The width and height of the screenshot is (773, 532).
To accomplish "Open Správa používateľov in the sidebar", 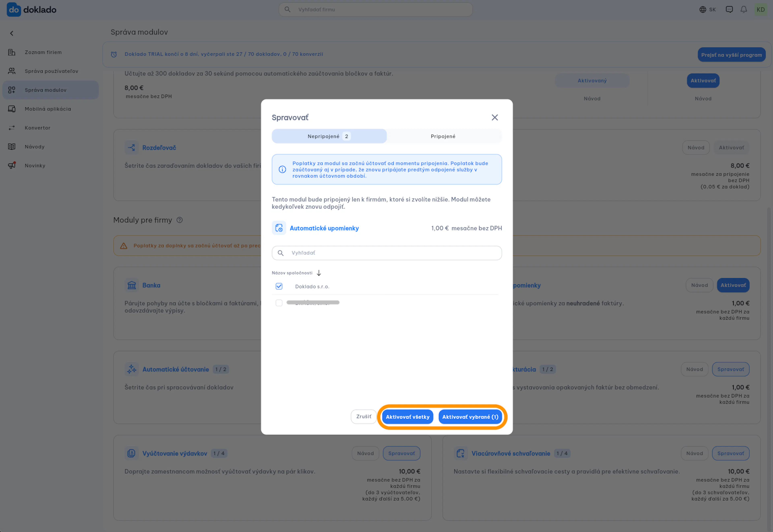I will [50, 71].
